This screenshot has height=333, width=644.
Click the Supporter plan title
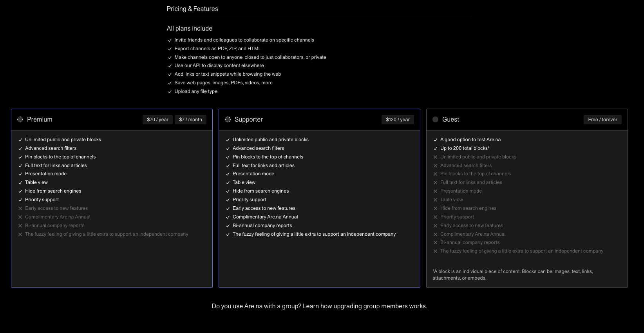click(x=249, y=119)
